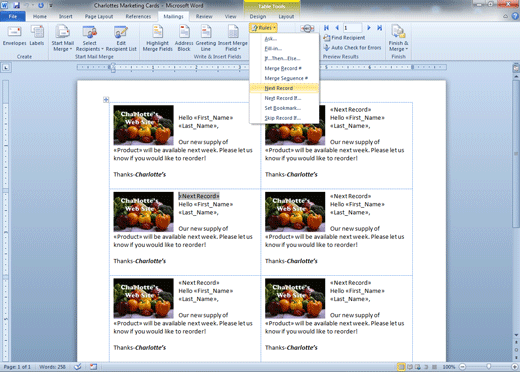Image resolution: width=520 pixels, height=372 pixels.
Task: Select Merge Record # rule
Action: pos(284,68)
